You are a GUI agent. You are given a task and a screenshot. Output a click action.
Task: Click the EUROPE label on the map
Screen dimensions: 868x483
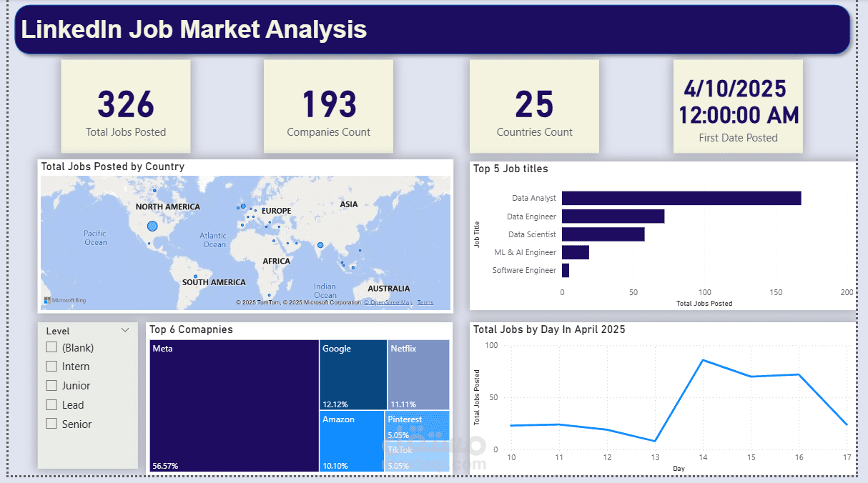277,211
